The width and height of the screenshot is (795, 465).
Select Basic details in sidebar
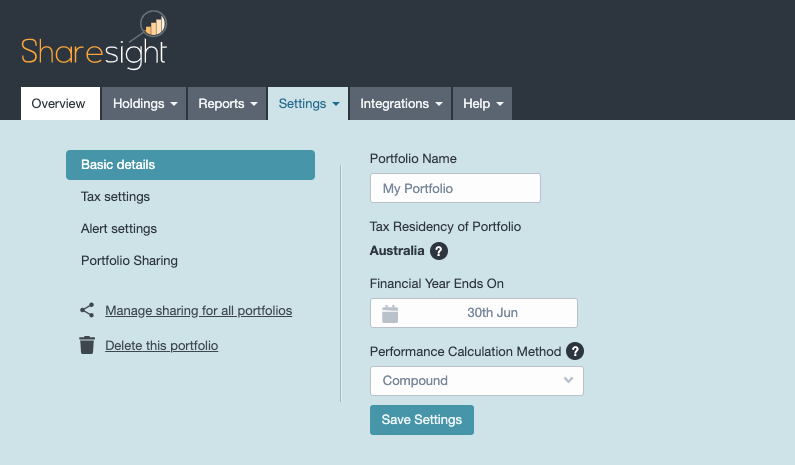pos(190,165)
